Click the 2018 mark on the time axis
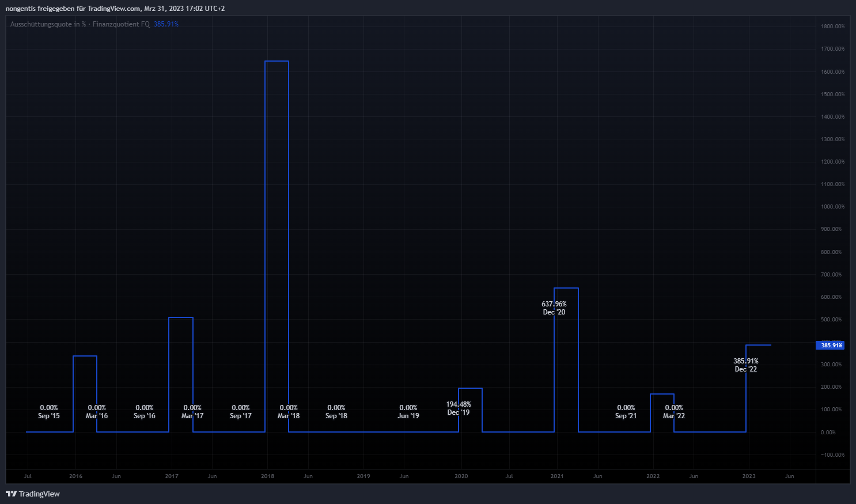Screen dimensions: 856x504 point(267,476)
